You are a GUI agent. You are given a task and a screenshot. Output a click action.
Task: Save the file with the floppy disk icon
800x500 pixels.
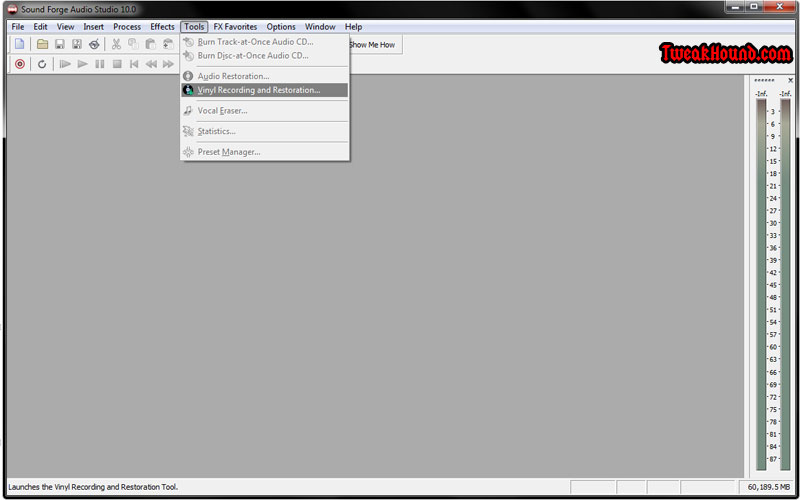point(60,44)
